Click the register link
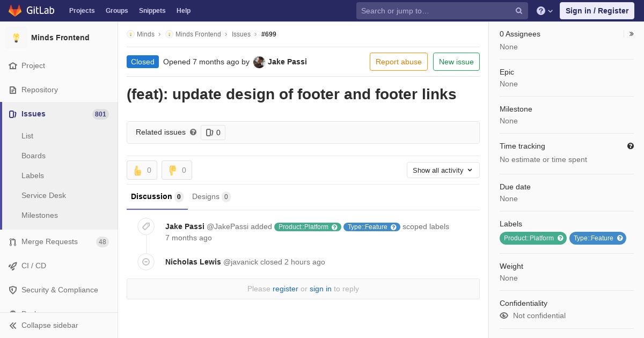The image size is (644, 338). (x=285, y=289)
